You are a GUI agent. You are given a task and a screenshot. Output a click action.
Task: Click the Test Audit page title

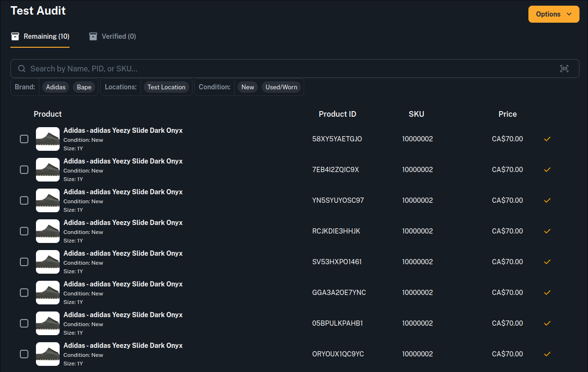pos(38,10)
